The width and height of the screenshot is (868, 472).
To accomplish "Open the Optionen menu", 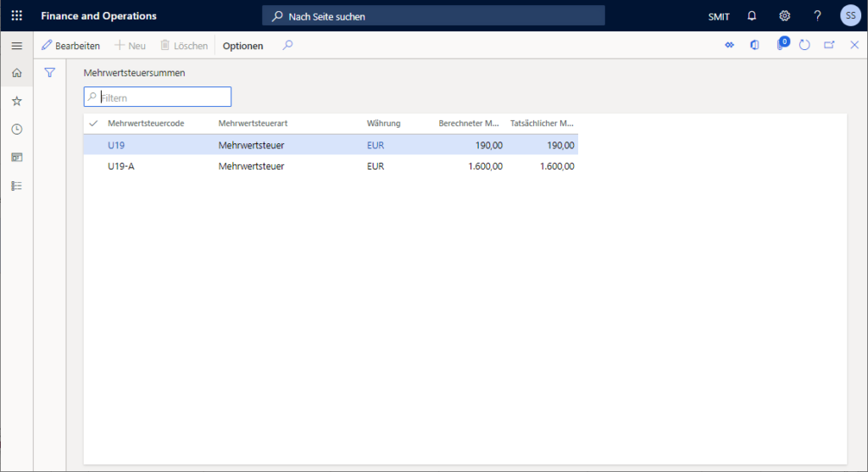I will [x=242, y=46].
